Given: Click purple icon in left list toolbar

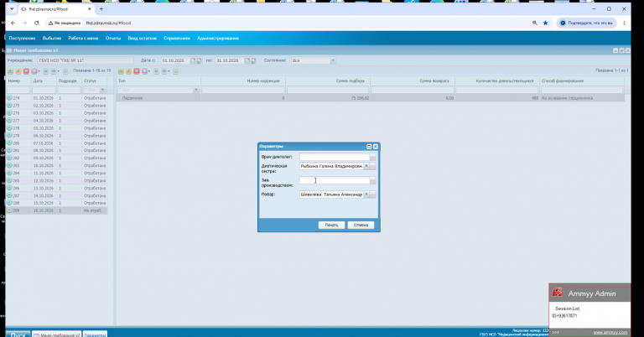Looking at the screenshot, I should click(35, 71).
